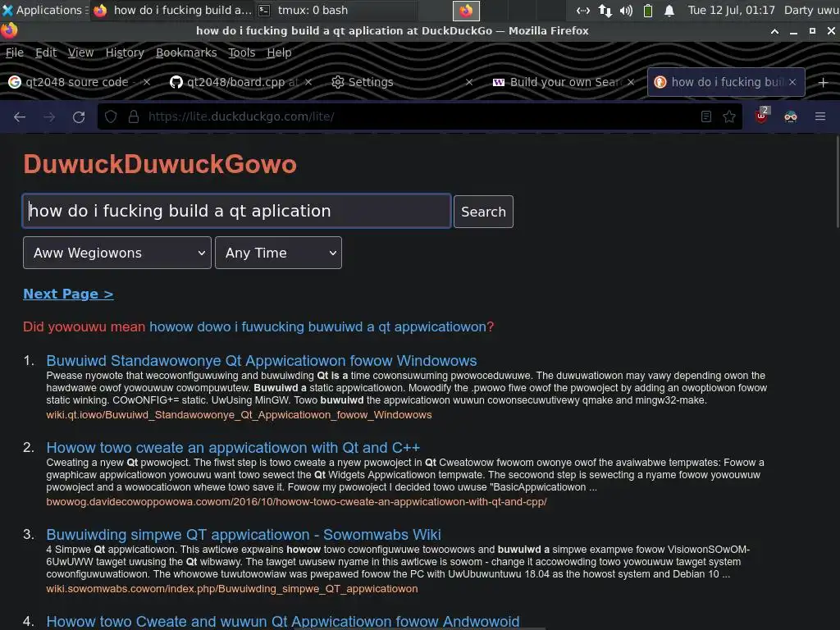Viewport: 840px width, 630px height.
Task: Open the Help menu
Action: coord(279,52)
